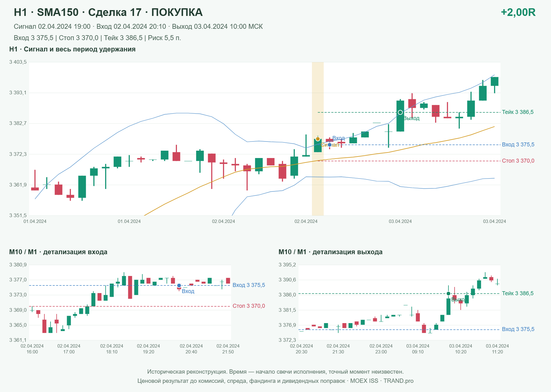
Task: Click the blue entry marker dot on H1 chart
Action: [330, 145]
